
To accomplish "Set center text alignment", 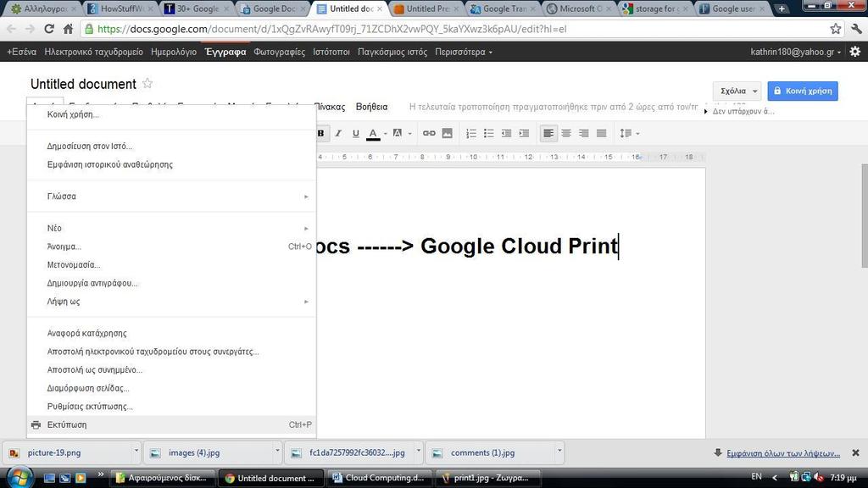I will 566,133.
